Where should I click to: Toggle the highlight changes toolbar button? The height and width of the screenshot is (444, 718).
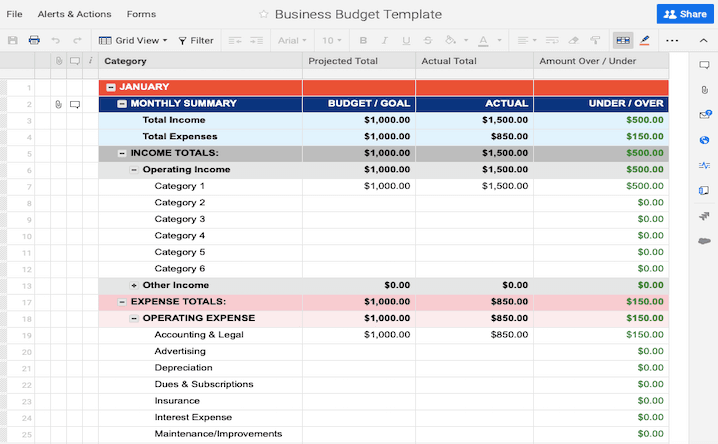pyautogui.click(x=645, y=41)
